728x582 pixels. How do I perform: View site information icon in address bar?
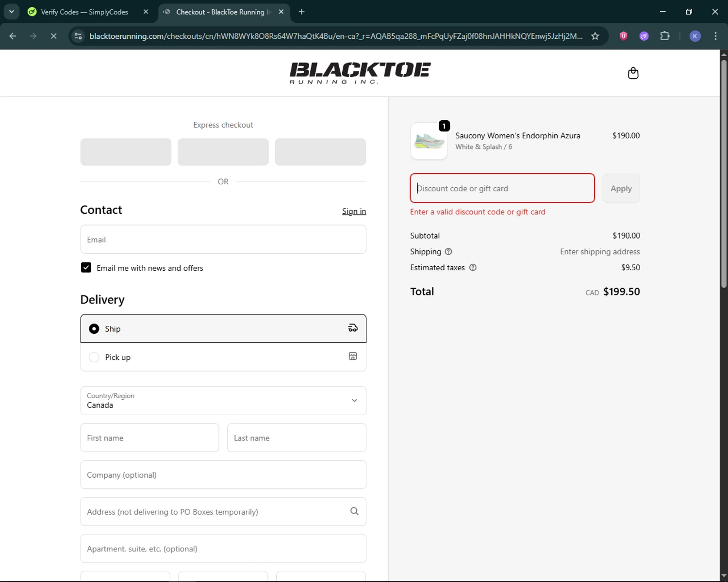point(78,36)
